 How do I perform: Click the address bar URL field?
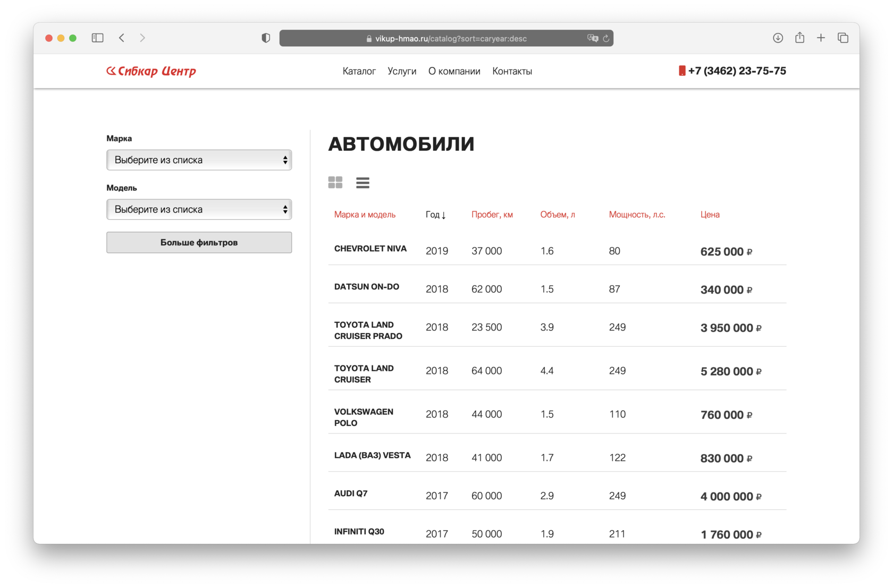(x=446, y=38)
